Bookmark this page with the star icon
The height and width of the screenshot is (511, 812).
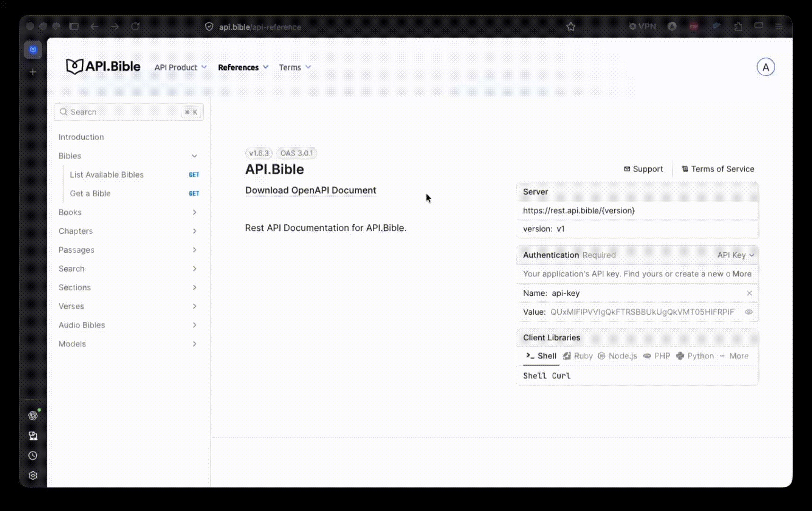coord(571,27)
